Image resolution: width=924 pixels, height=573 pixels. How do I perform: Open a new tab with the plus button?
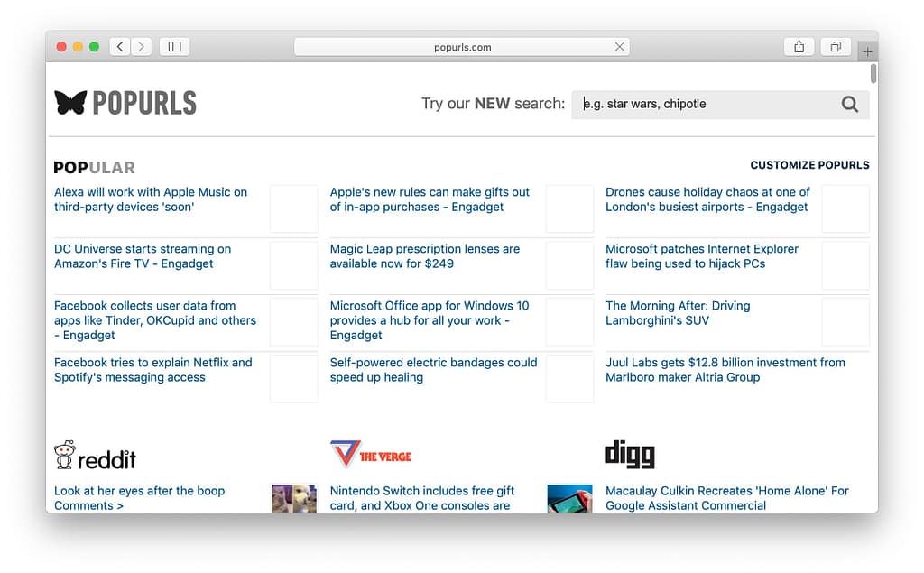pos(867,51)
